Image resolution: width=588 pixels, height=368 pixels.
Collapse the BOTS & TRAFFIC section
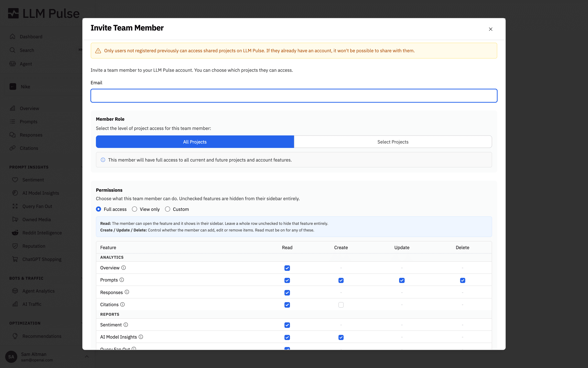46,278
